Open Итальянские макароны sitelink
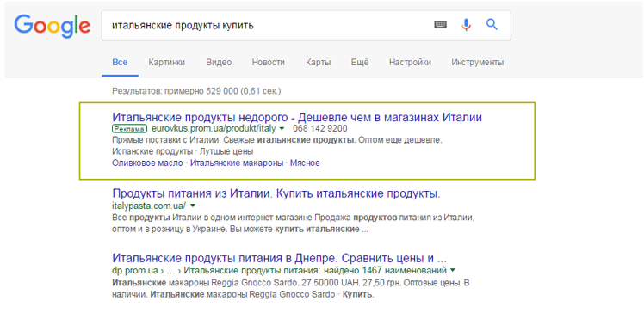Image resolution: width=644 pixels, height=313 pixels. [237, 163]
